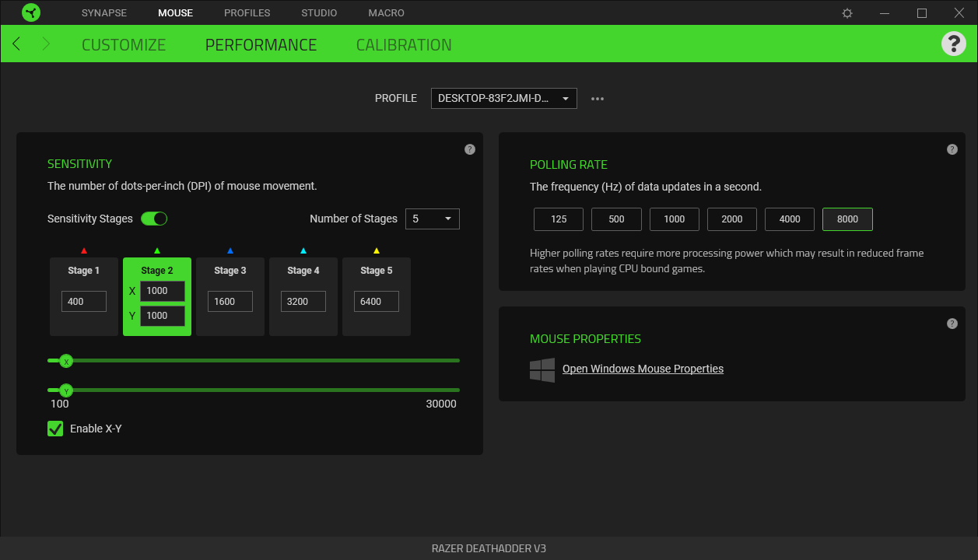978x560 pixels.
Task: Click Sensitivity panel help icon
Action: coord(470,149)
